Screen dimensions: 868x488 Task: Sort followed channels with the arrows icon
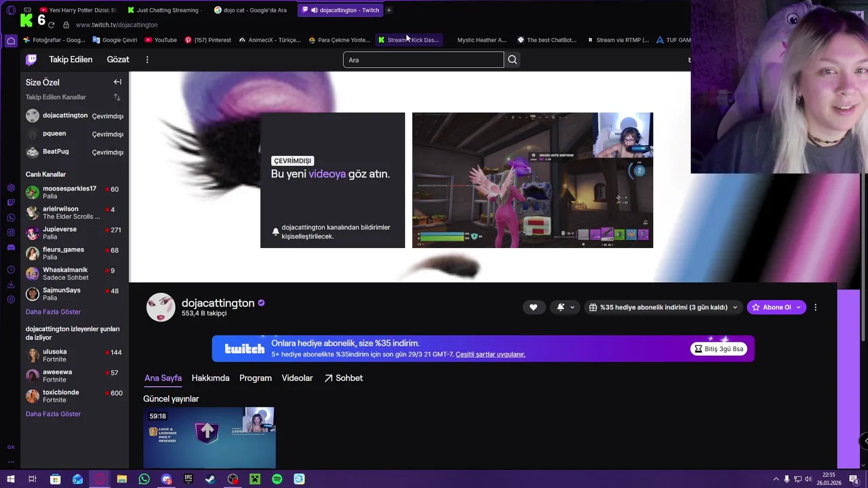[117, 98]
